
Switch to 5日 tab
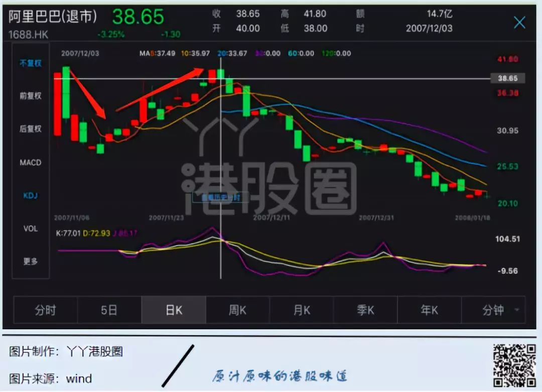click(109, 310)
